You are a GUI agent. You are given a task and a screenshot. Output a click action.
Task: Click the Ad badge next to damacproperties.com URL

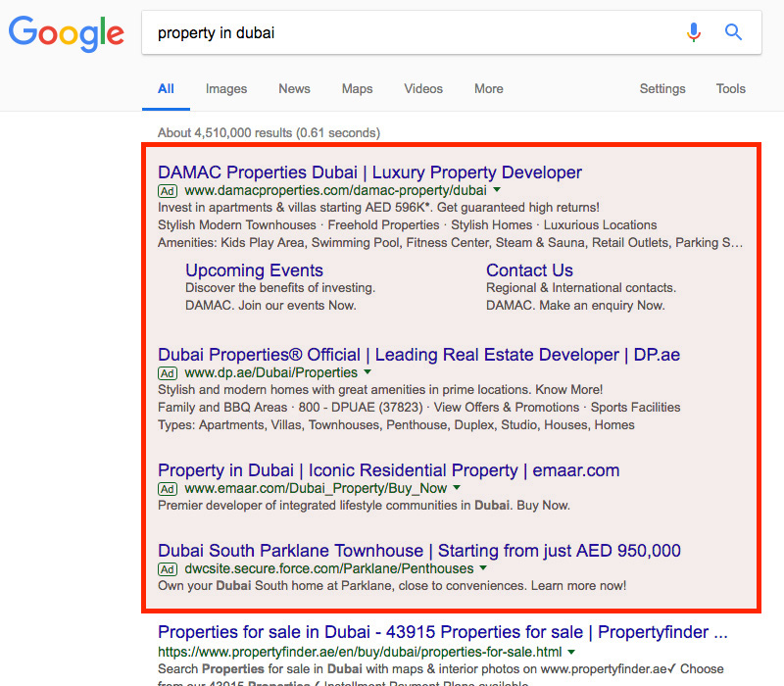[x=168, y=191]
